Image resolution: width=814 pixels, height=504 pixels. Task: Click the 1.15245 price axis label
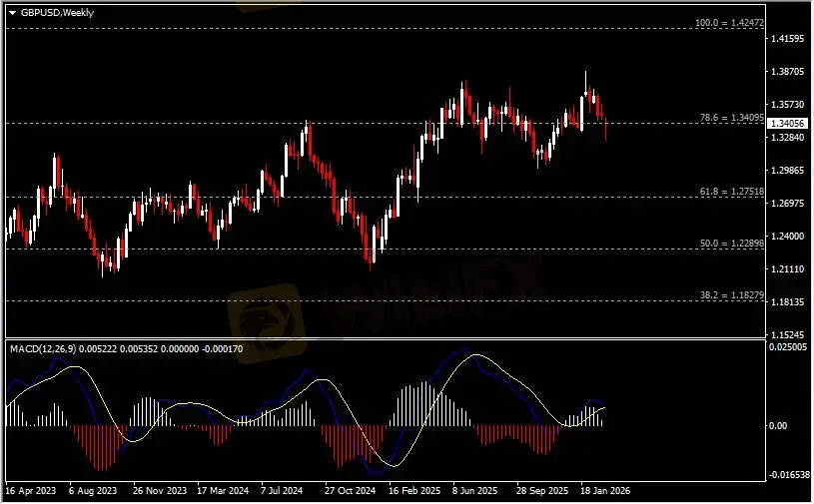(788, 334)
